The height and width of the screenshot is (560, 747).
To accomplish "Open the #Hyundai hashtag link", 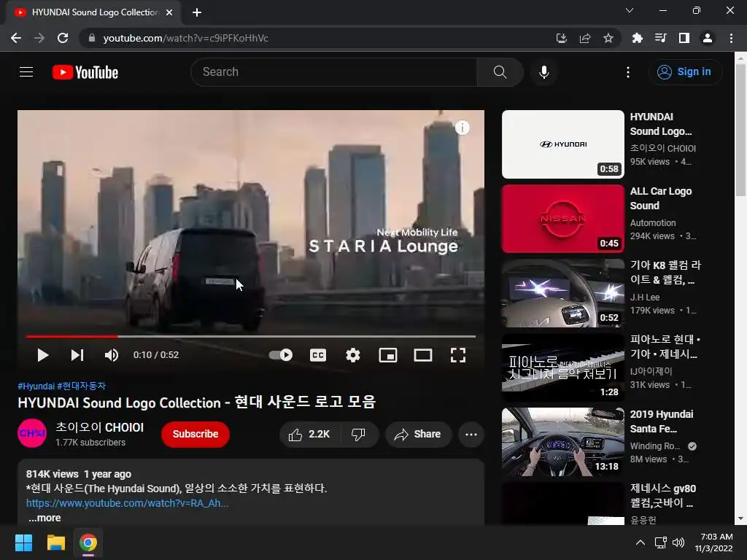I will tap(36, 386).
